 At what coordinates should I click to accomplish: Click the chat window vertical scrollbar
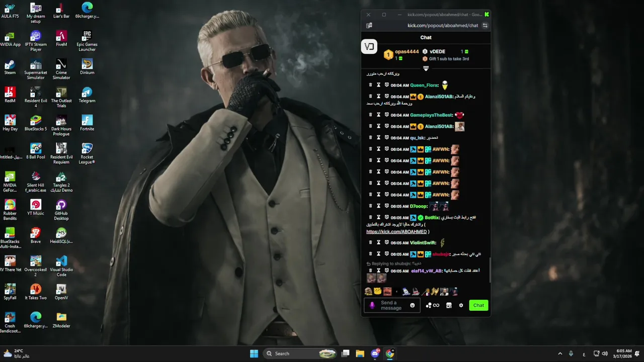[x=490, y=269]
